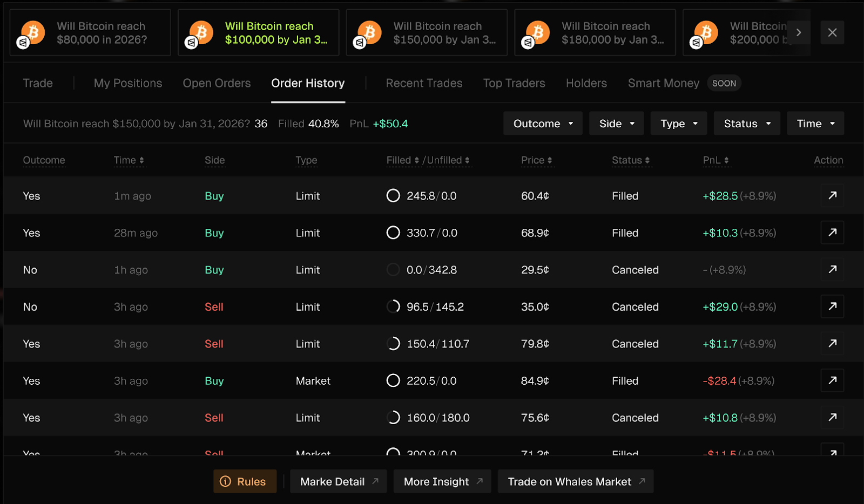The height and width of the screenshot is (504, 864).
Task: Open details arrow for 60.4¢ order
Action: tap(832, 195)
